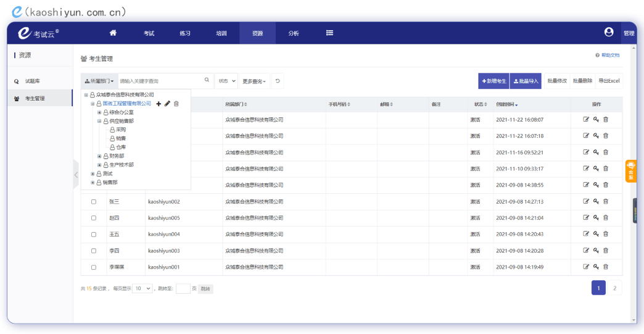The width and height of the screenshot is (644, 334).
Task: Go to page 2 of results
Action: [615, 288]
